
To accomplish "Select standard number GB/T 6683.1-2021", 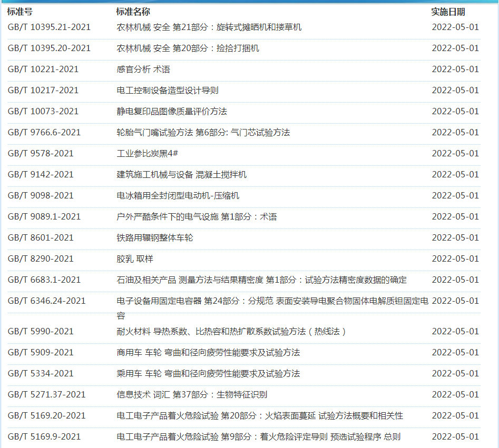I will 44,280.
